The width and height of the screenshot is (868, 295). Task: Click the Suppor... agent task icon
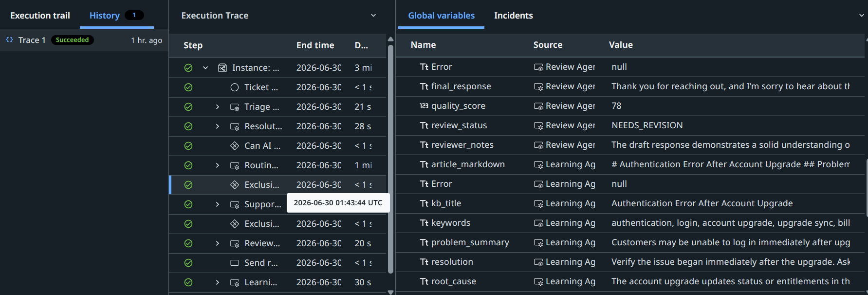click(235, 204)
